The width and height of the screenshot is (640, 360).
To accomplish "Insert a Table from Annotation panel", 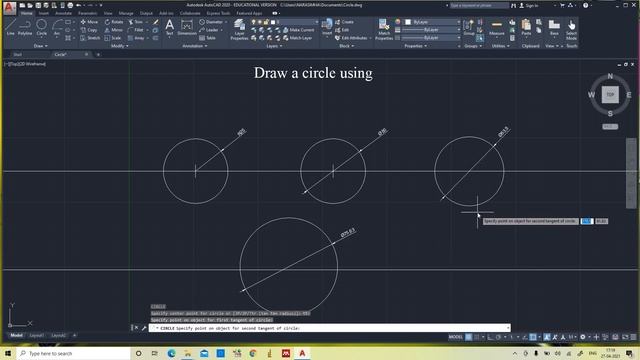I will click(207, 38).
